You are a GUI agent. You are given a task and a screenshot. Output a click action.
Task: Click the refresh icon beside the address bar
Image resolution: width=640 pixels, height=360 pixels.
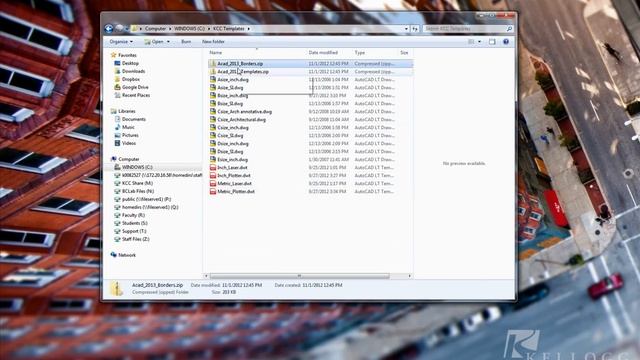coord(415,29)
